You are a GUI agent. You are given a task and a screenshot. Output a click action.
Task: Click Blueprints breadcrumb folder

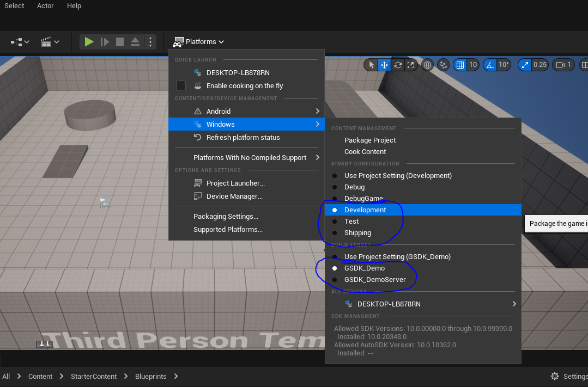tap(151, 377)
